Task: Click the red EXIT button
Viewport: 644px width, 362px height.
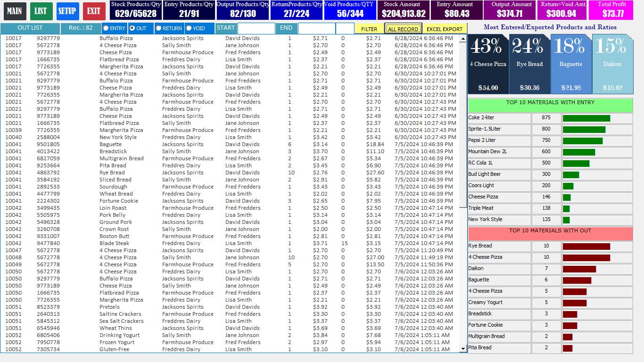Action: [x=94, y=11]
